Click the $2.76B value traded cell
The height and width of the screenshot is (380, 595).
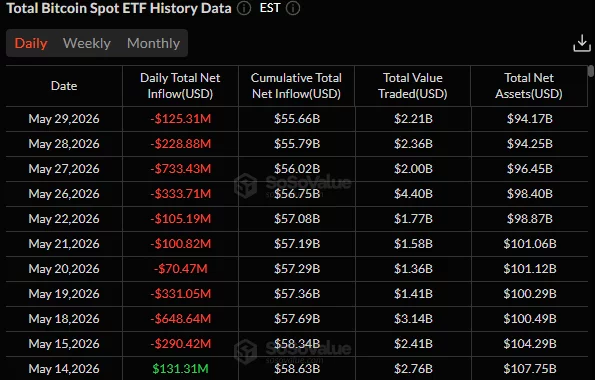(x=413, y=369)
